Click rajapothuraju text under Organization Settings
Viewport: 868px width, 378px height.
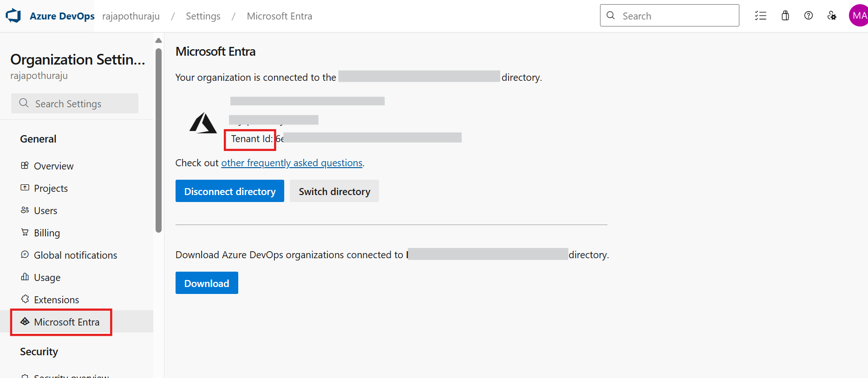(x=39, y=76)
